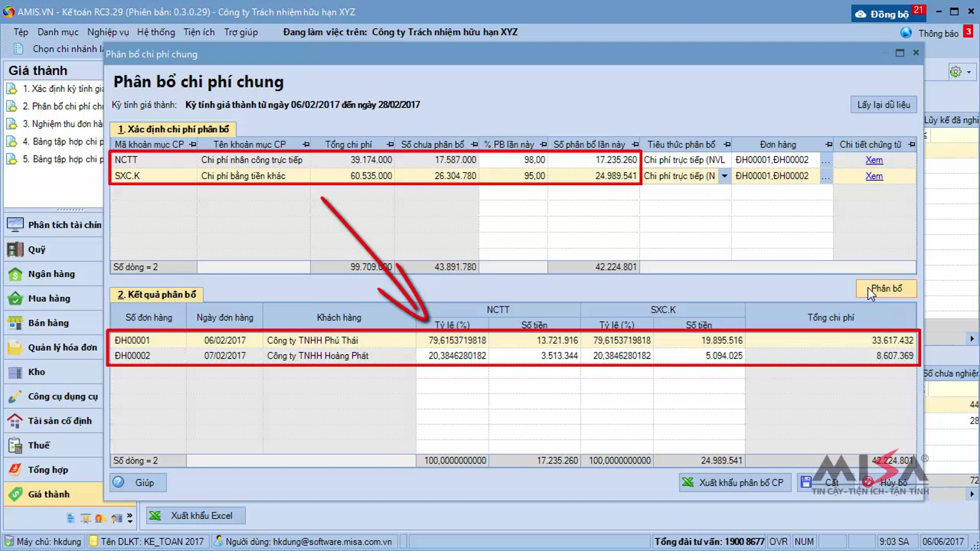980x551 pixels.
Task: Click the Thông báo globe icon
Action: (906, 33)
